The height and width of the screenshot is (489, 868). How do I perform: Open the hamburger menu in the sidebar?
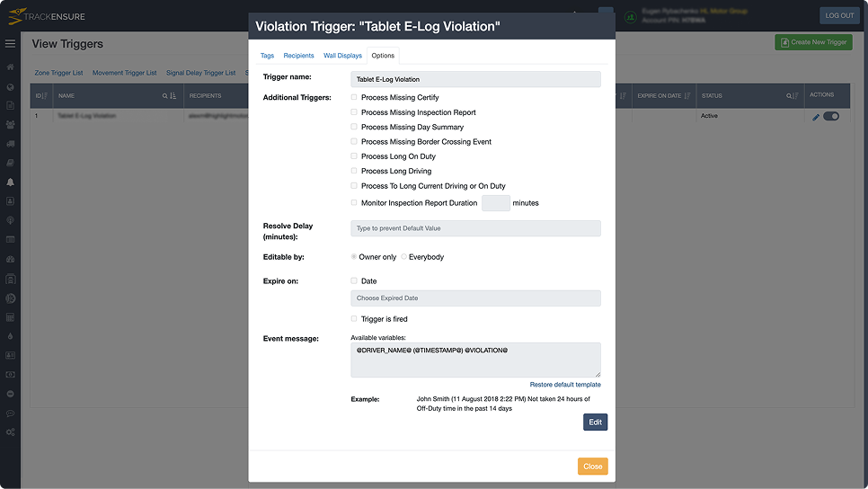point(10,43)
